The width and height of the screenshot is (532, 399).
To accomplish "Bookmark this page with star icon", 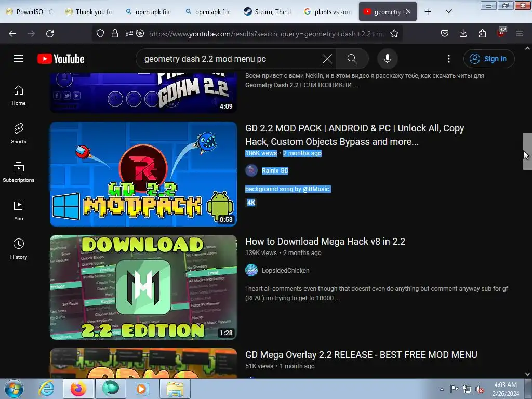I will pyautogui.click(x=394, y=33).
